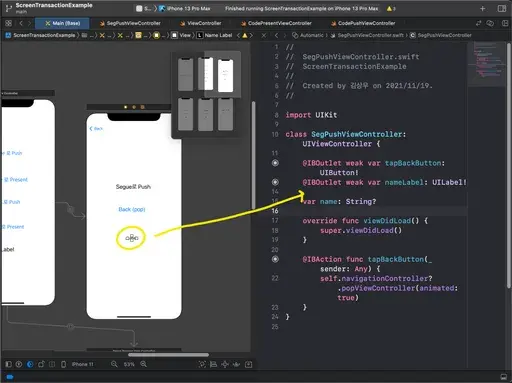Open the Align constraints icon

click(213, 364)
